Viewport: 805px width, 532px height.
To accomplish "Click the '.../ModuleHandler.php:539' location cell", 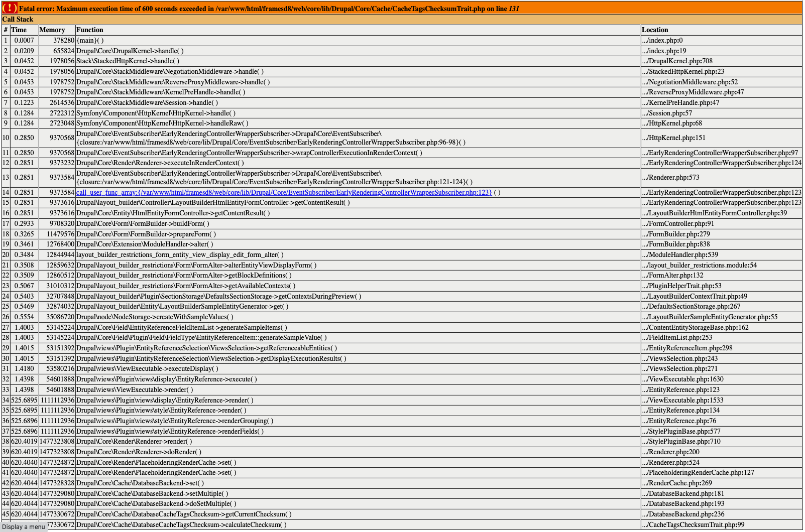I will (722, 255).
